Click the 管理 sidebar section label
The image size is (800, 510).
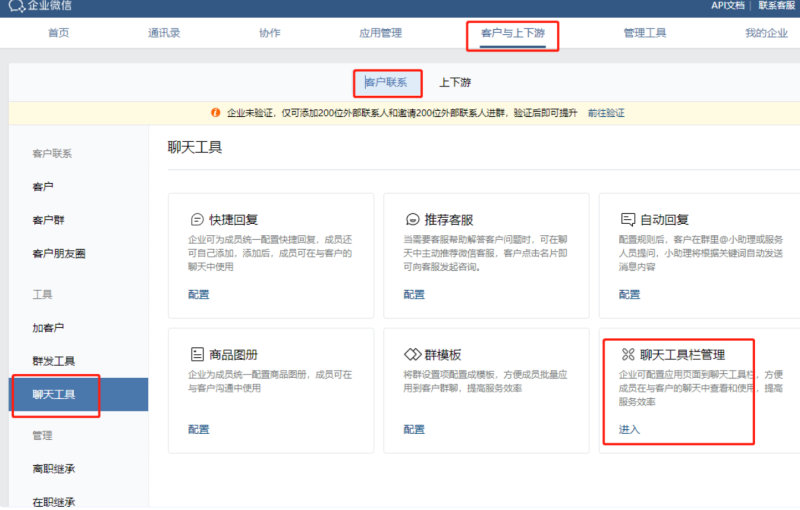click(42, 436)
